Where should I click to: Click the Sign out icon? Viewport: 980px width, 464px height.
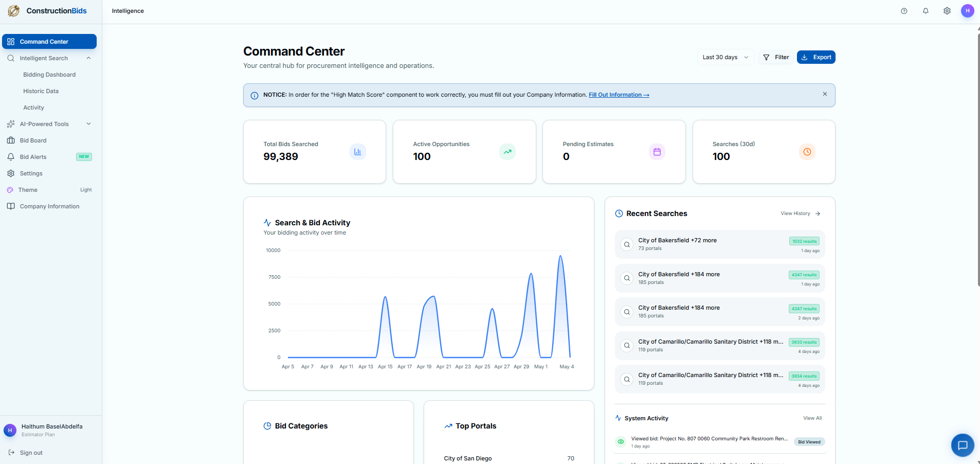coord(11,453)
